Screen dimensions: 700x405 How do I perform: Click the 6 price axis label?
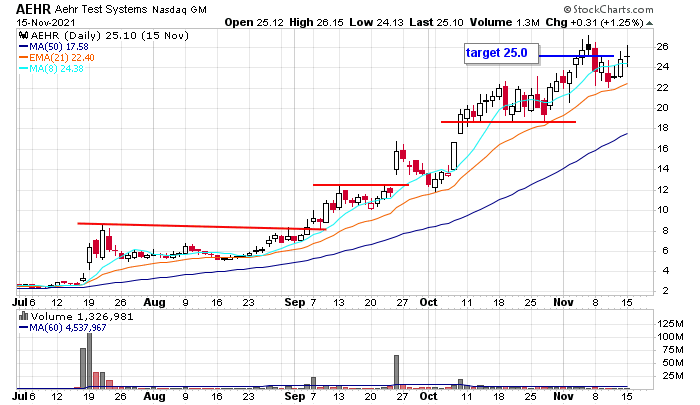[x=665, y=251]
